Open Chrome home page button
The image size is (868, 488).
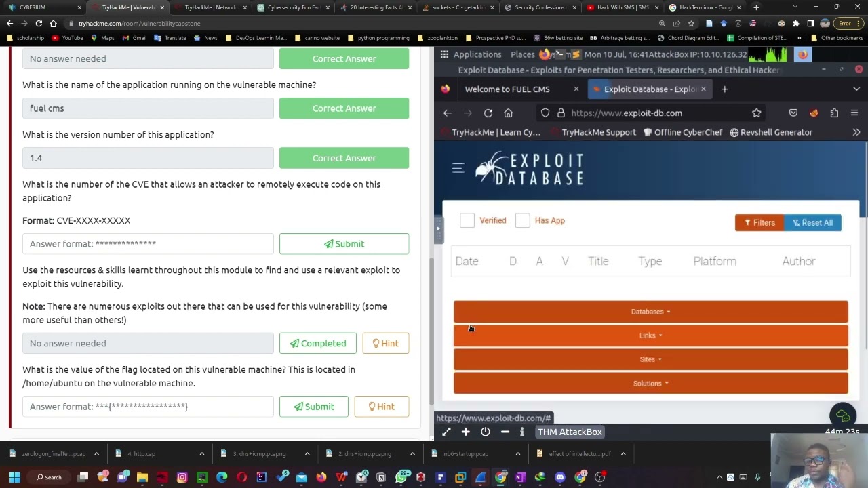53,24
